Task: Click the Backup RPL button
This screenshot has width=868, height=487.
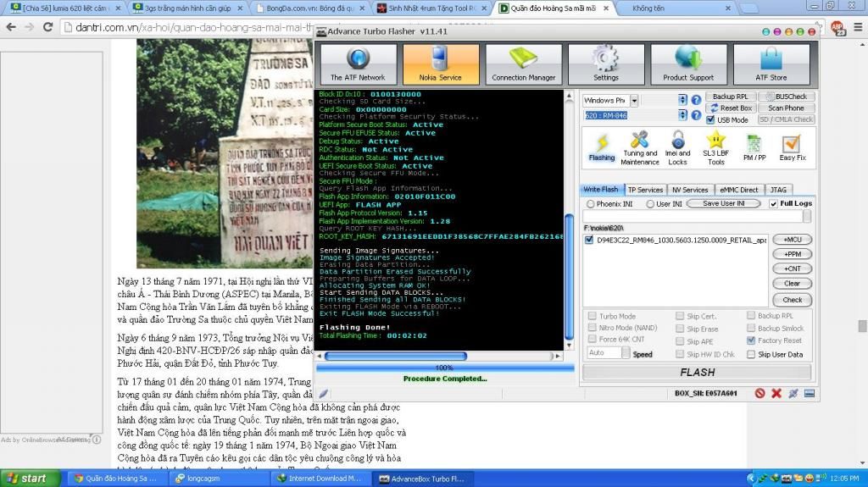Action: (731, 97)
